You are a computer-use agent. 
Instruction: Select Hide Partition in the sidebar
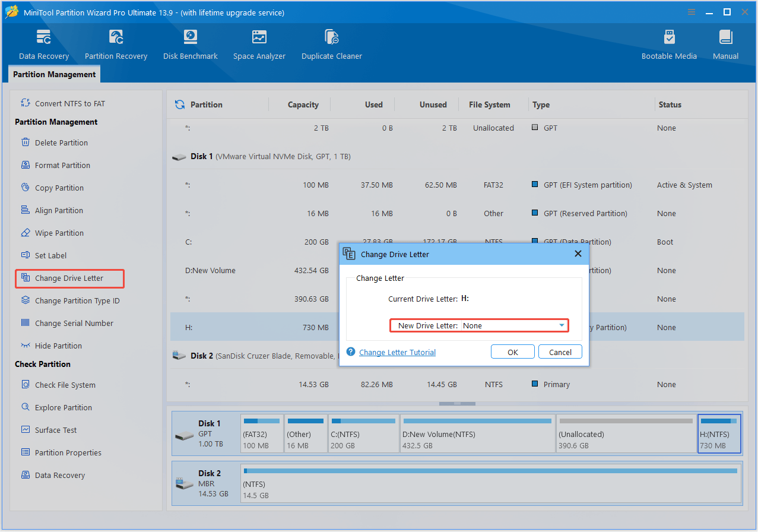point(52,346)
